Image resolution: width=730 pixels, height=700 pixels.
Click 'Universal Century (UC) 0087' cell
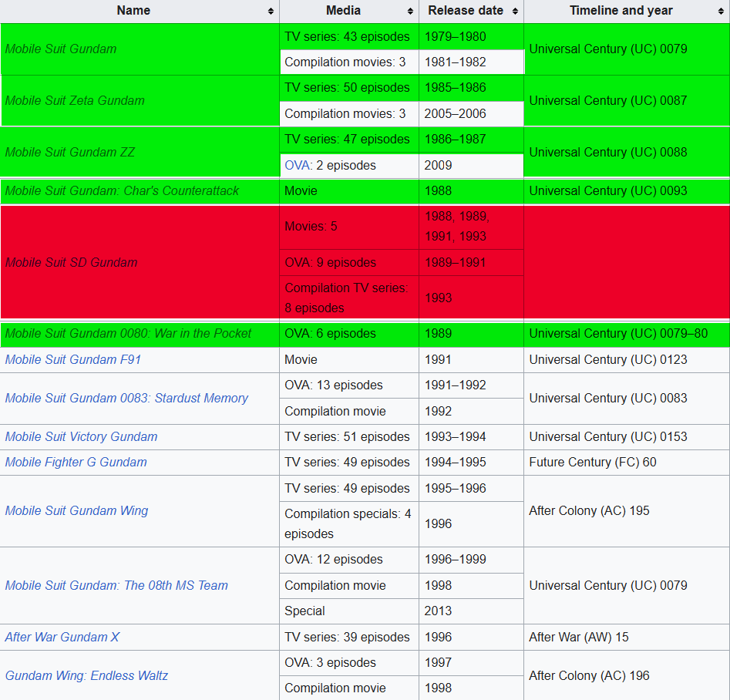[627, 100]
